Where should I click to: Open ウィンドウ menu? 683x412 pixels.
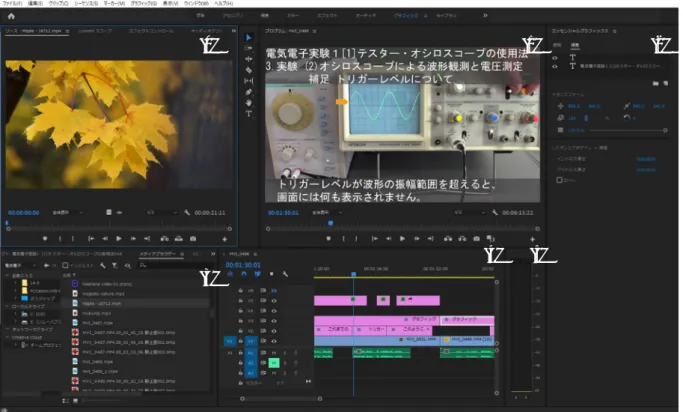[x=196, y=3]
